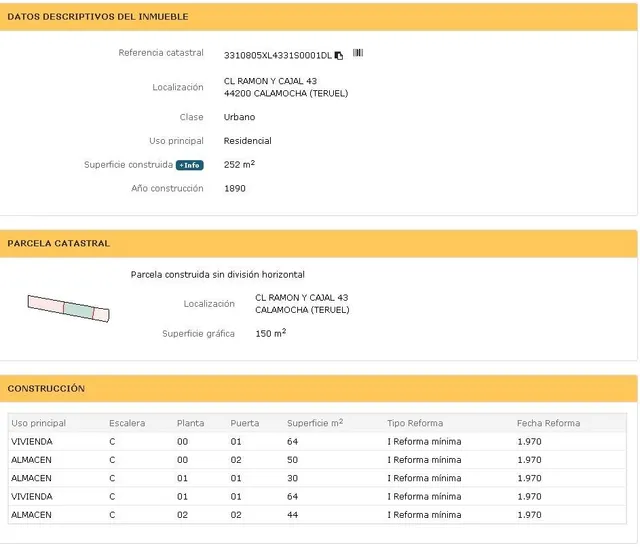Click the Puerta column header
Viewport: 640px width, 547px height.
(244, 423)
